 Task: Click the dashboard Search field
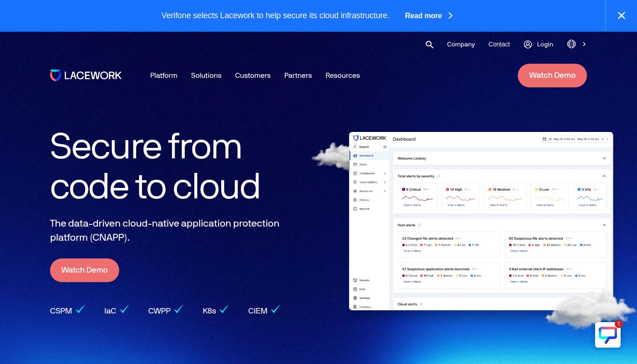click(x=367, y=147)
